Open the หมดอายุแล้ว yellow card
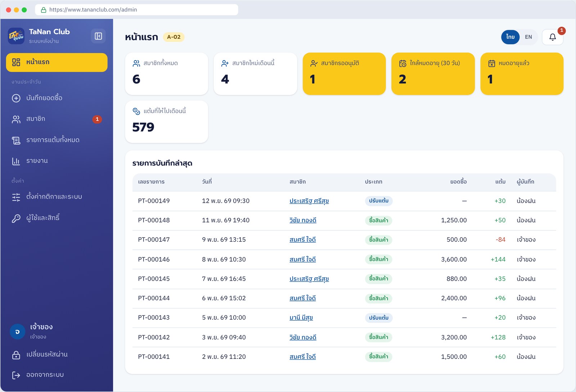This screenshot has height=392, width=576. click(522, 74)
